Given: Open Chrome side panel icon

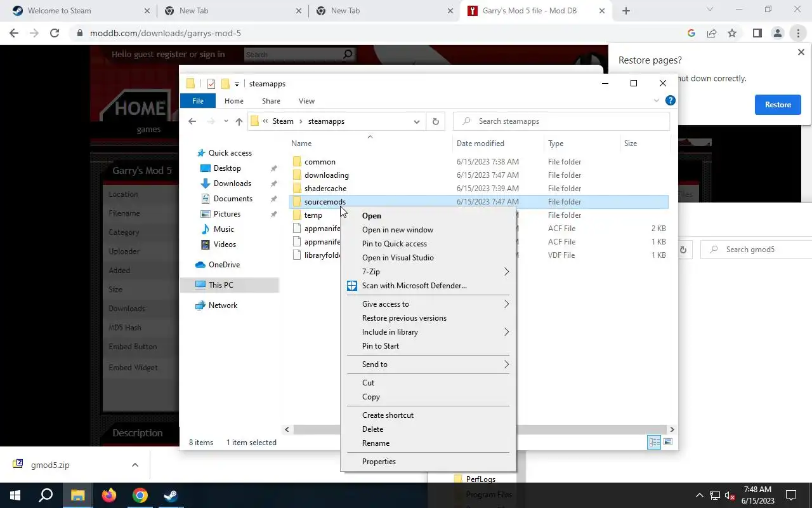Looking at the screenshot, I should (757, 33).
